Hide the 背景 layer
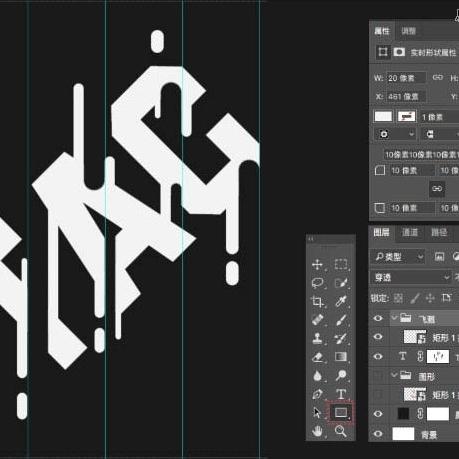The image size is (459, 459). tap(378, 434)
